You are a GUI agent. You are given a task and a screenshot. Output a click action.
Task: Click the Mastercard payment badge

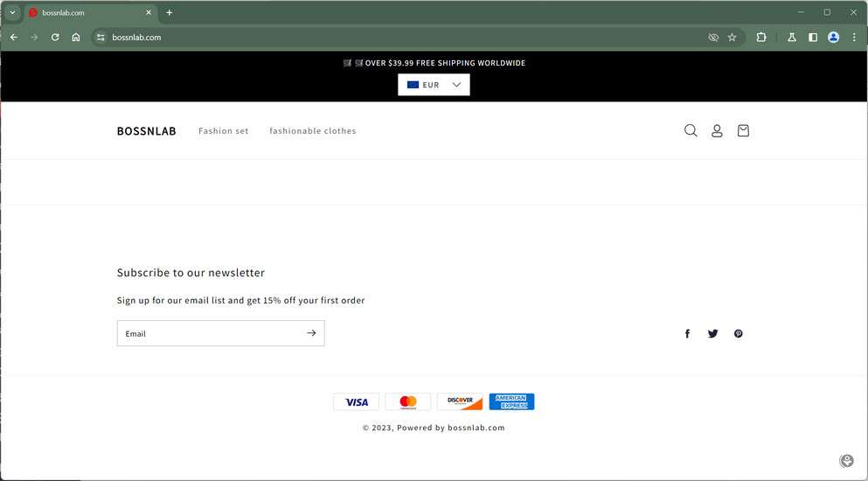click(408, 401)
